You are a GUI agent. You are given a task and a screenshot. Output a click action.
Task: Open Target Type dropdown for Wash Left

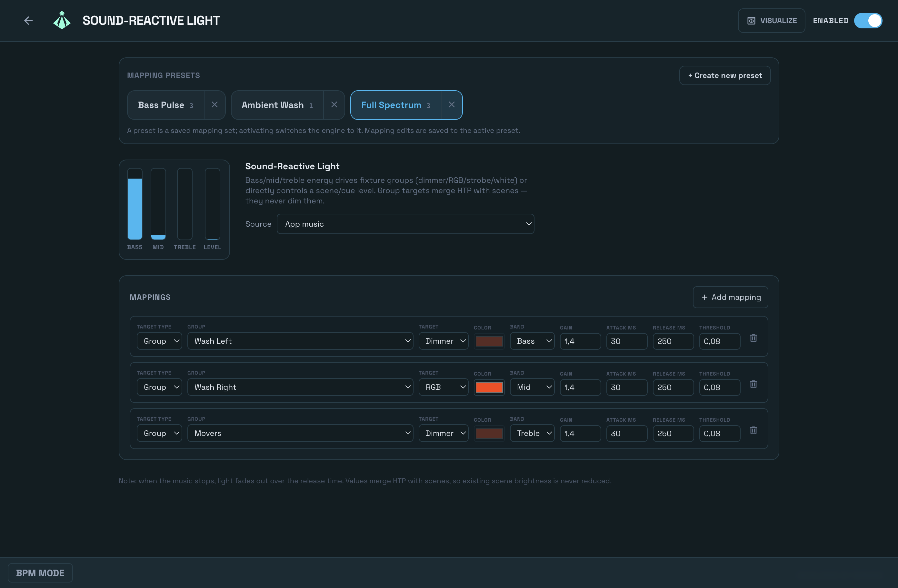point(159,341)
